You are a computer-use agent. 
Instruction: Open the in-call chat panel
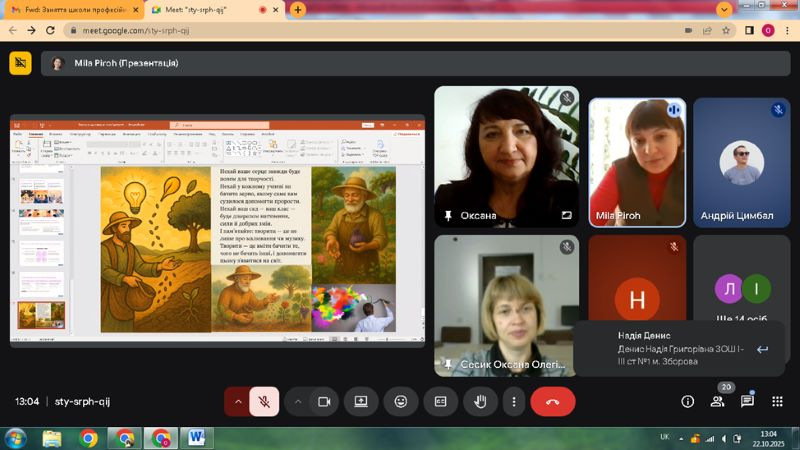tap(747, 401)
